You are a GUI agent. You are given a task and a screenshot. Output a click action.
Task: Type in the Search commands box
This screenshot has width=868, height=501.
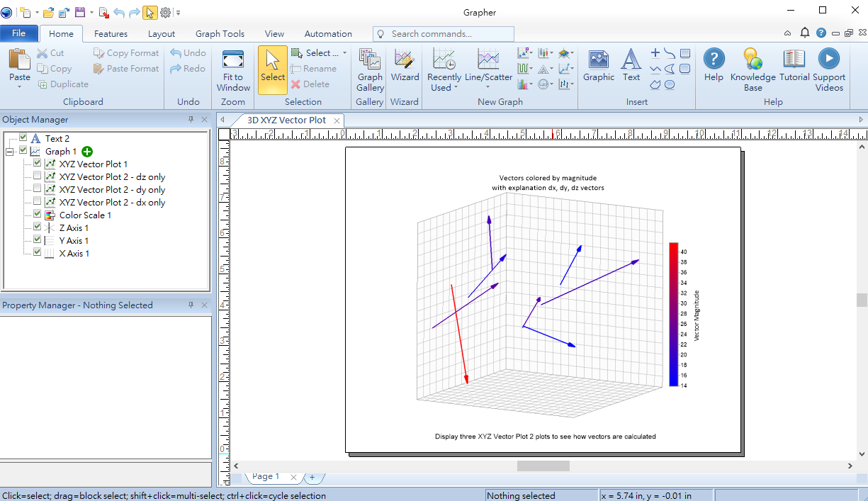pos(450,34)
